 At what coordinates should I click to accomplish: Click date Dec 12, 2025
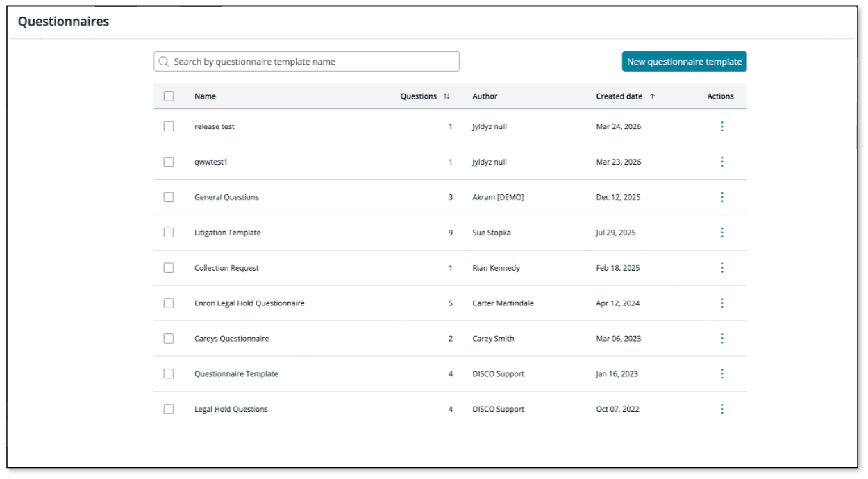618,197
